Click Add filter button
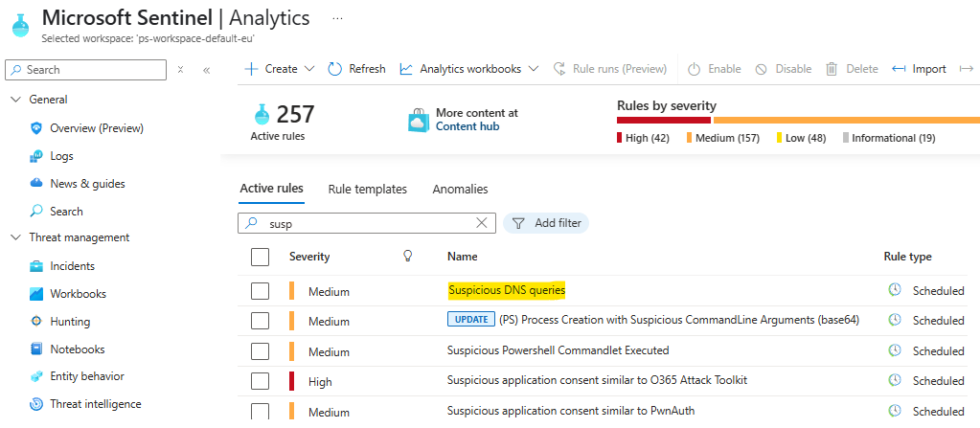The image size is (980, 428). pos(546,223)
